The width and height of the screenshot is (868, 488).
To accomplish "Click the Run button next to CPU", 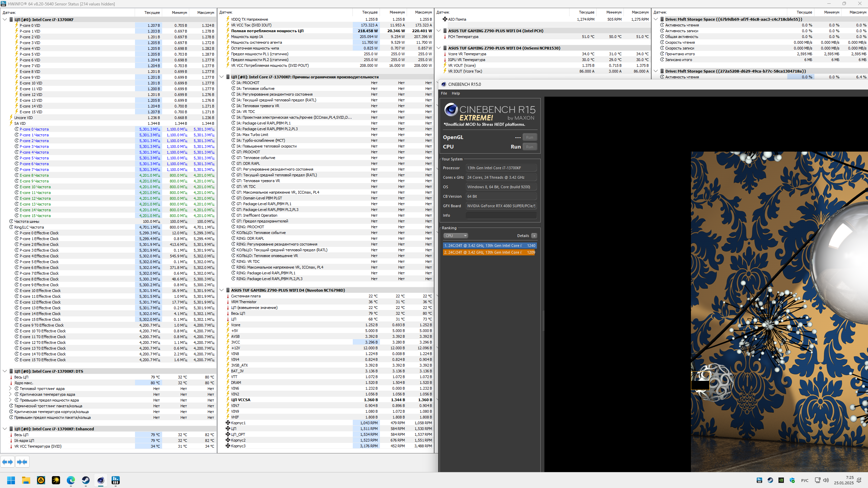I will 529,147.
